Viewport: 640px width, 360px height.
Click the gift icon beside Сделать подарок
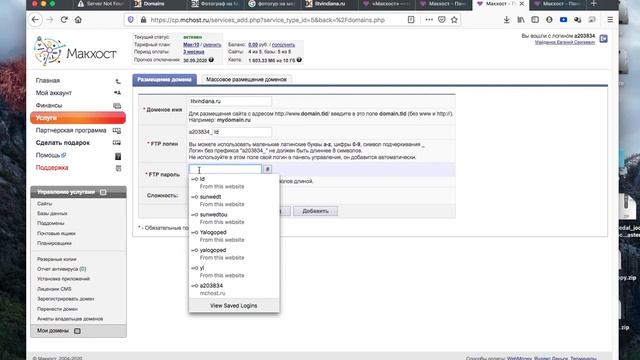[x=117, y=143]
